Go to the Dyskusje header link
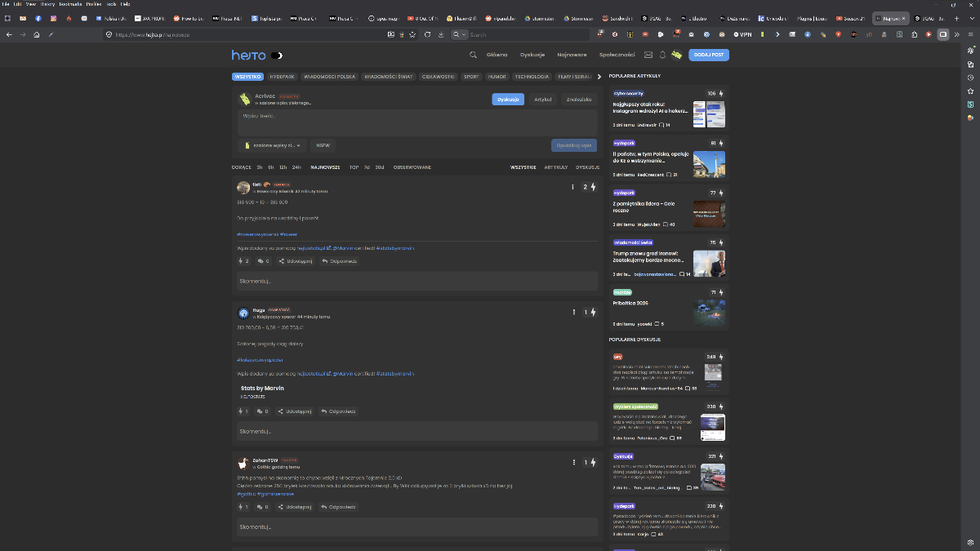The height and width of the screenshot is (551, 980). [532, 55]
